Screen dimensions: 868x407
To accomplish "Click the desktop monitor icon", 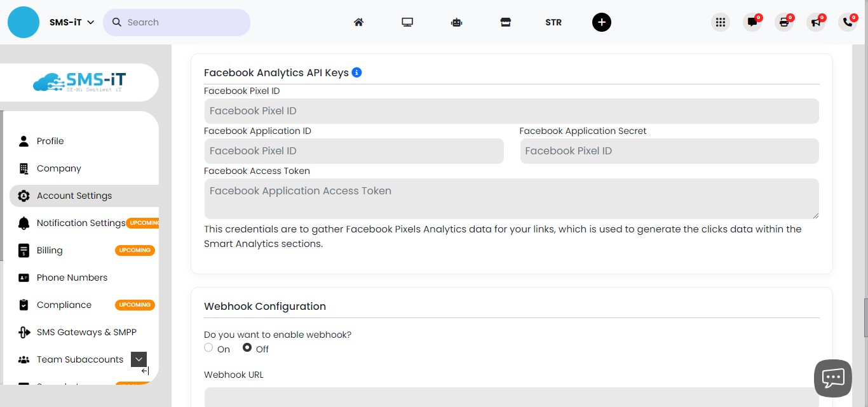I will (407, 22).
